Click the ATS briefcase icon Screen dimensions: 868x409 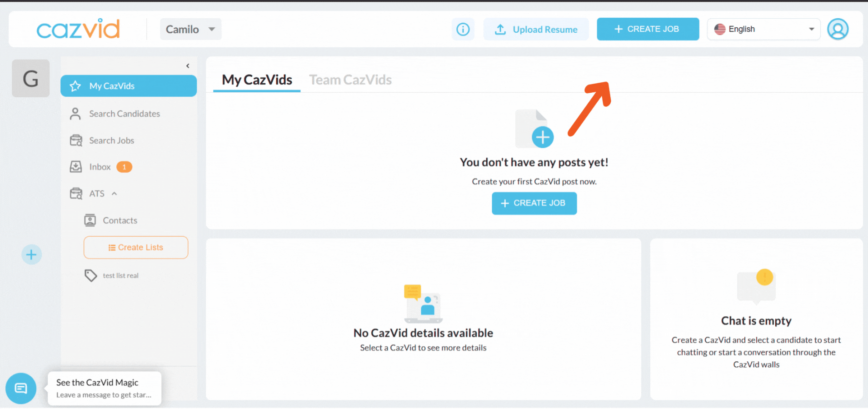pos(76,194)
